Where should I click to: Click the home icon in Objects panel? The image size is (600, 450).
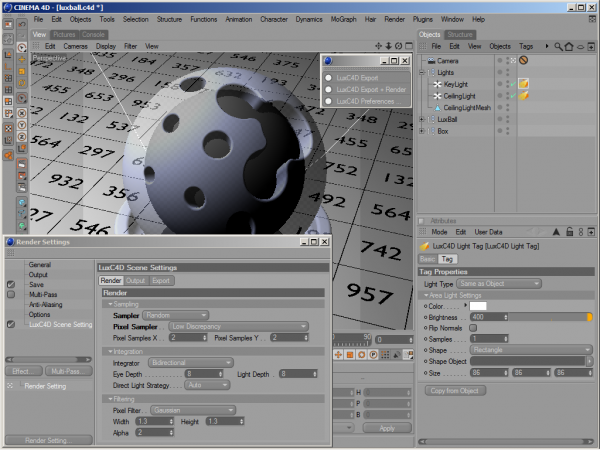click(568, 46)
